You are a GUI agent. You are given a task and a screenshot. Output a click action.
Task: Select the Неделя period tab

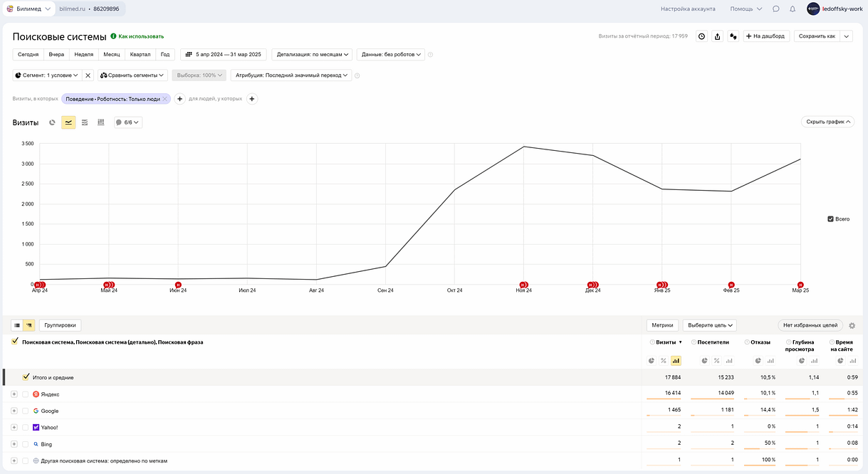tap(83, 54)
